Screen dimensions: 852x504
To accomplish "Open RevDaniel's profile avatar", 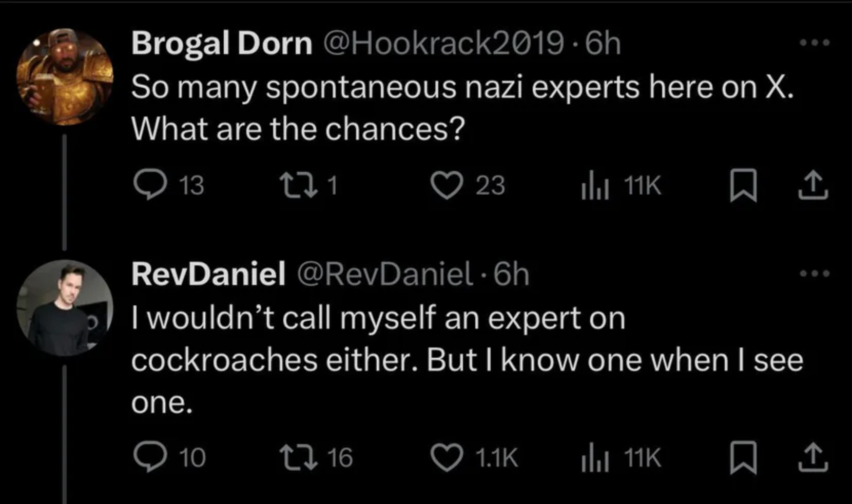I will click(65, 308).
